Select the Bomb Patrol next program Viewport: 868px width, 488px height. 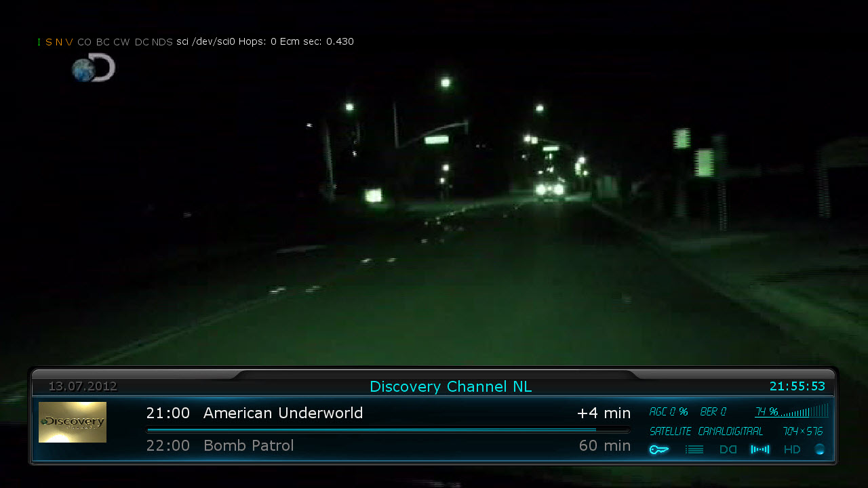tap(248, 445)
